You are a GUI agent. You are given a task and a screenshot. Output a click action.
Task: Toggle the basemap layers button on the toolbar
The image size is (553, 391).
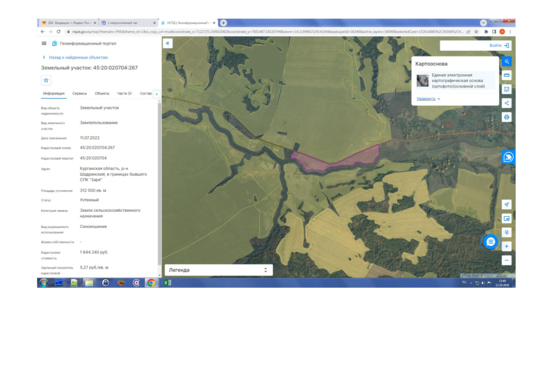[x=506, y=61]
